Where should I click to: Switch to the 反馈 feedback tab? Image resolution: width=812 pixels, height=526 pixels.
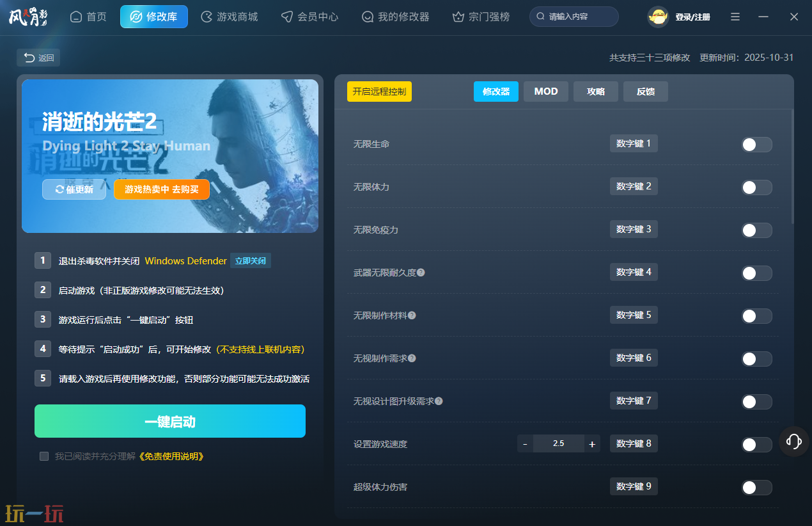pyautogui.click(x=646, y=92)
